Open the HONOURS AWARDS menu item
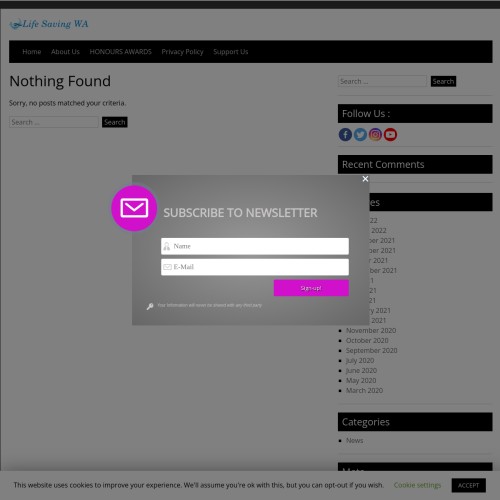500x500 pixels. click(120, 52)
